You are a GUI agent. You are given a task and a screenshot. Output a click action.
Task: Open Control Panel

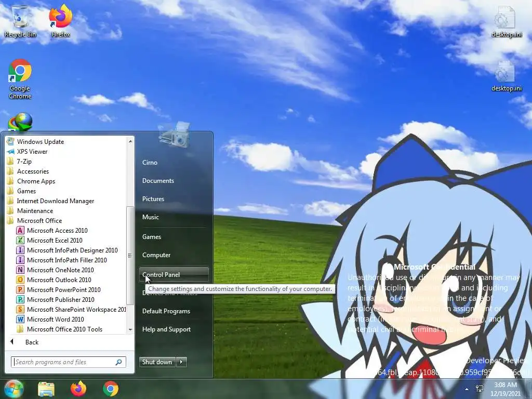174,275
